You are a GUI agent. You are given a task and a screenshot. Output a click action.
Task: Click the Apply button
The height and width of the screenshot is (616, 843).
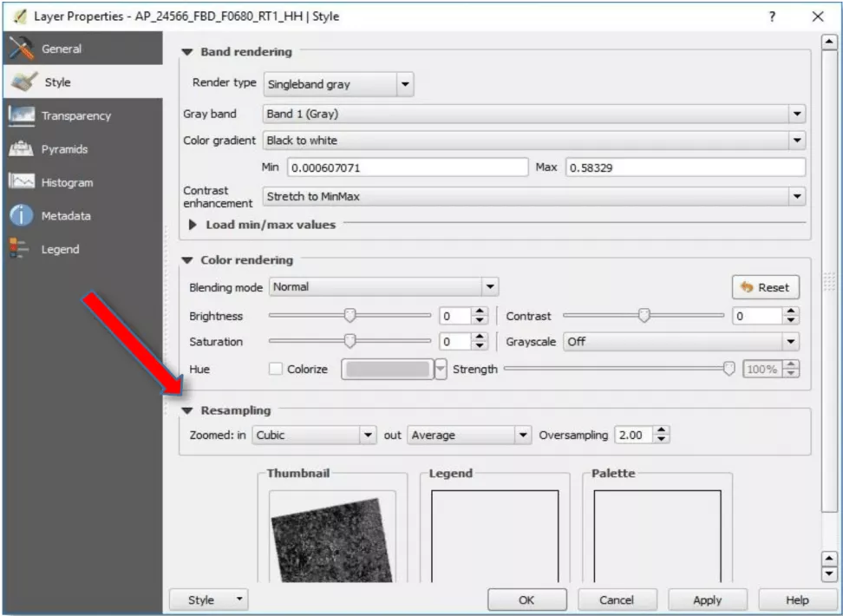point(708,600)
